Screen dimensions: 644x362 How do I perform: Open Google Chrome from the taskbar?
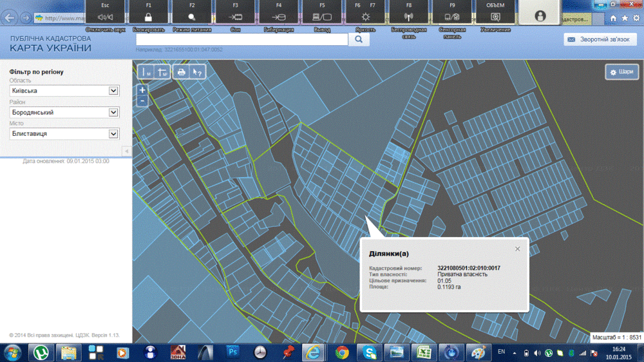pos(342,352)
